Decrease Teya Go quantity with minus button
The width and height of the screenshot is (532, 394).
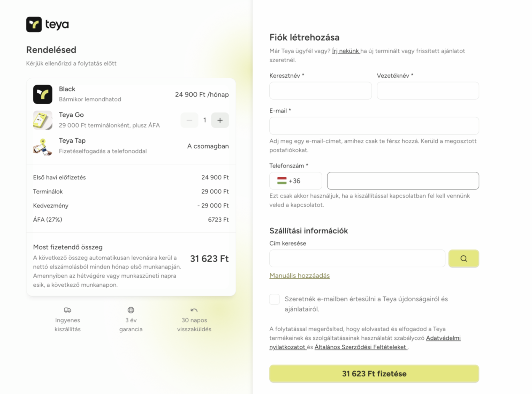[189, 120]
